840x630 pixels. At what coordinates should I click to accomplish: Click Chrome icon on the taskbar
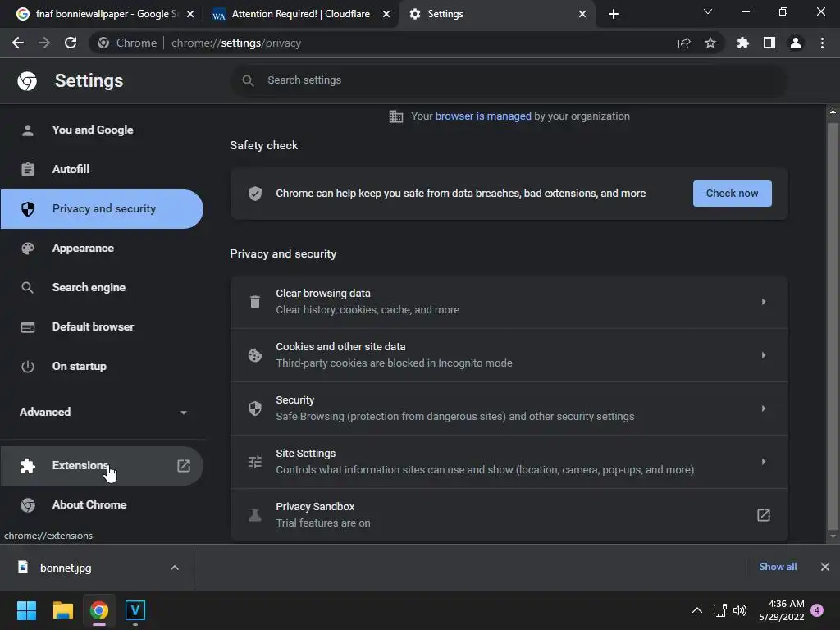click(99, 610)
